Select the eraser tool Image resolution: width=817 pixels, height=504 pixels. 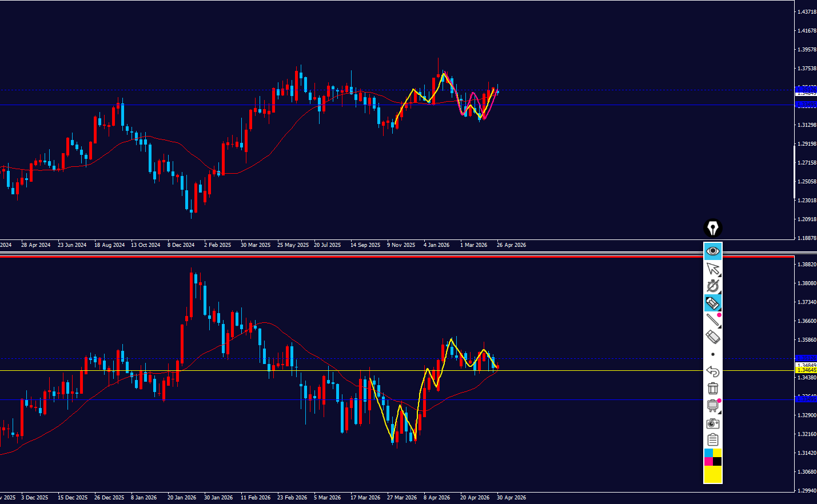[712, 337]
